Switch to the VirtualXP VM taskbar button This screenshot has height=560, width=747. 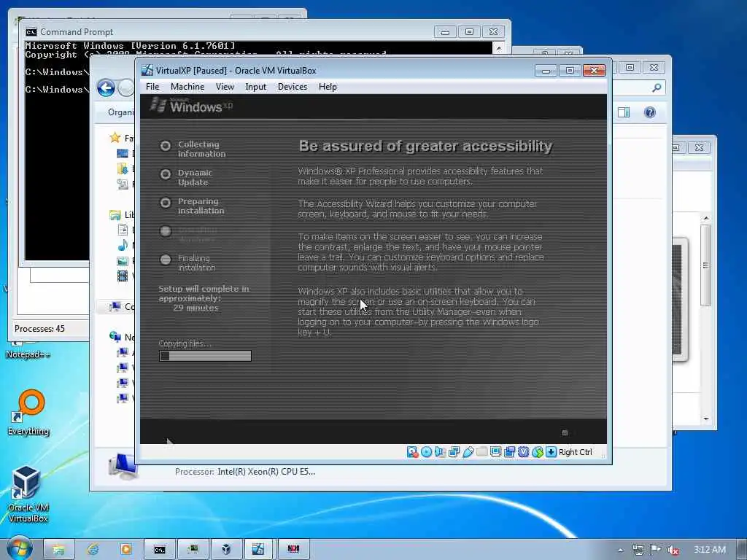coord(258,550)
